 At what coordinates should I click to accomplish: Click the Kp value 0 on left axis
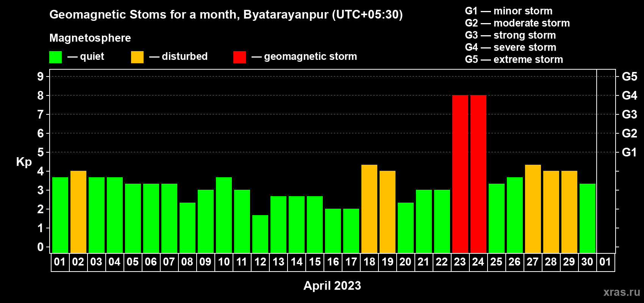tap(41, 247)
